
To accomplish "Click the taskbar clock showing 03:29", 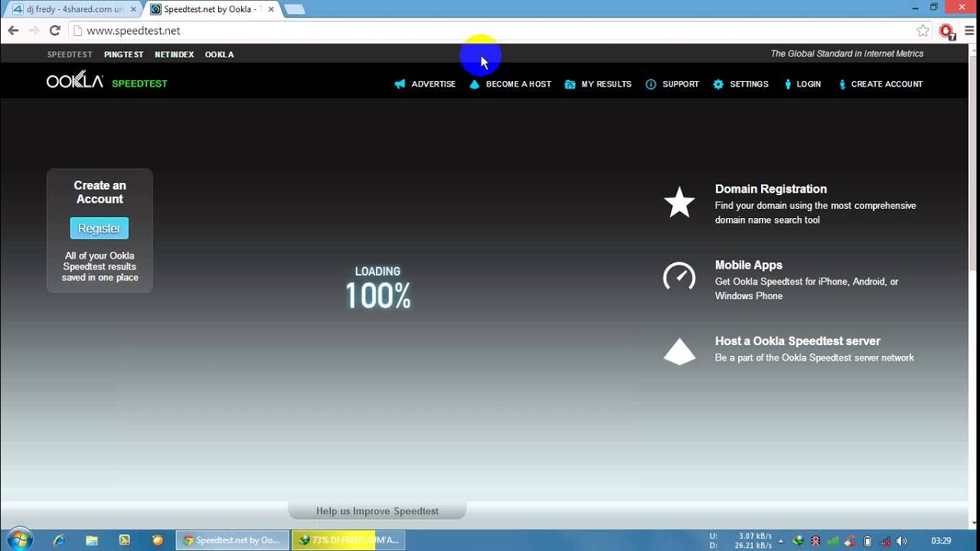I will (941, 541).
